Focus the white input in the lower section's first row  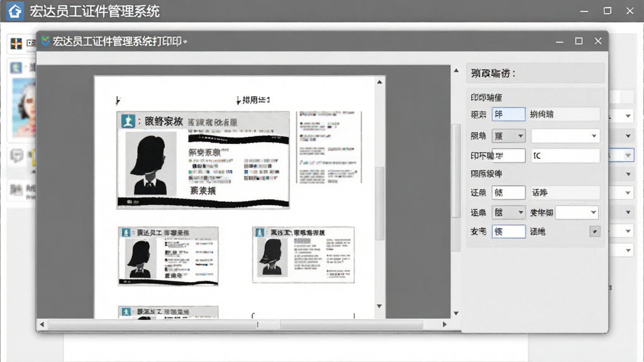508,192
